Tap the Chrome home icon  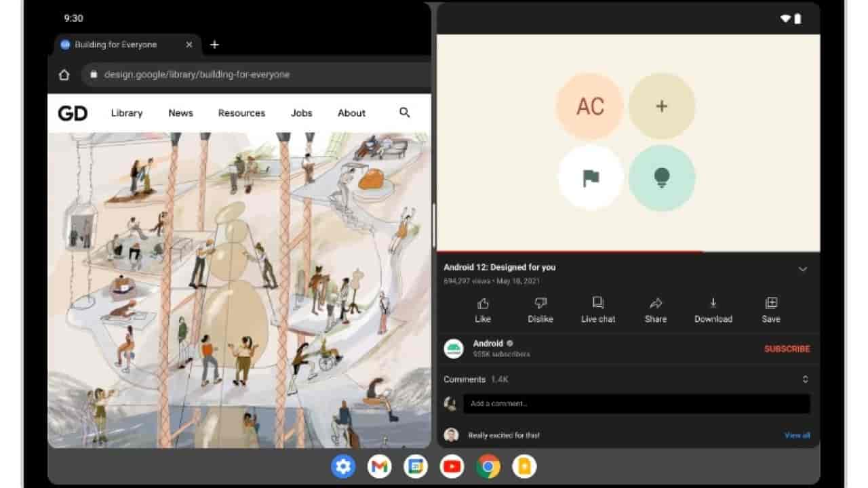64,75
